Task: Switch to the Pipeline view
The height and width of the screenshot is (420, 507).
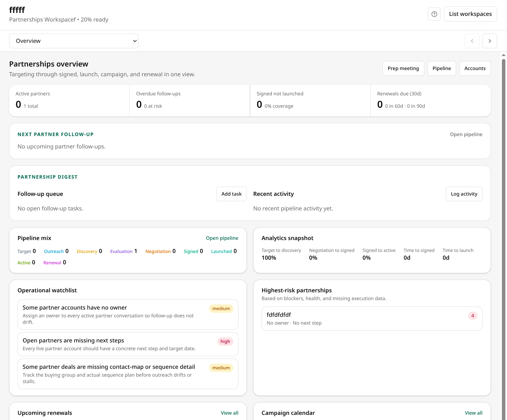Action: pyautogui.click(x=442, y=68)
